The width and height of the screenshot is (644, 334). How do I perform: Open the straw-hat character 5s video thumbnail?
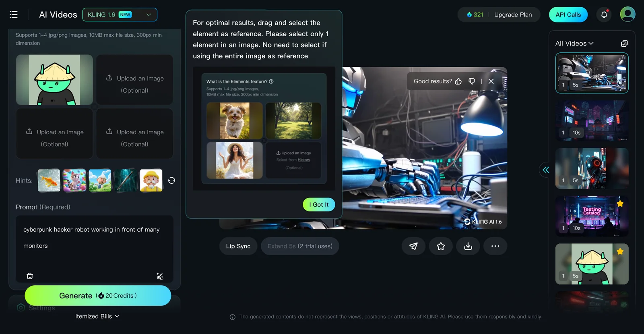592,264
